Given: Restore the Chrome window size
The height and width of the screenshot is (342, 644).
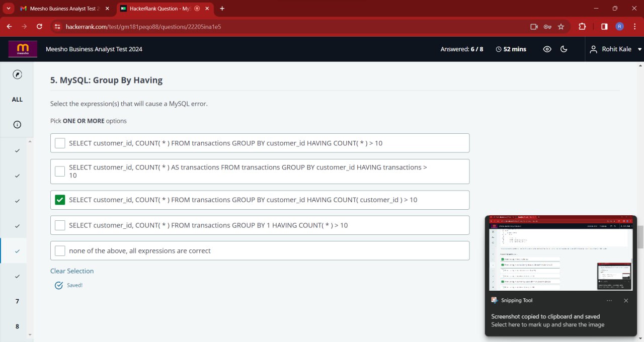Looking at the screenshot, I should (x=615, y=9).
